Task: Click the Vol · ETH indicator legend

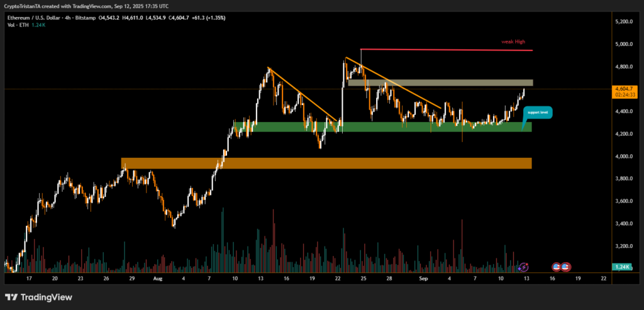Action: (x=17, y=25)
